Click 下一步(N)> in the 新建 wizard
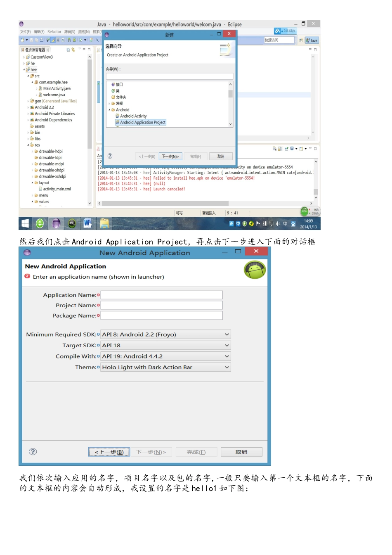The width and height of the screenshot is (392, 555). (170, 157)
